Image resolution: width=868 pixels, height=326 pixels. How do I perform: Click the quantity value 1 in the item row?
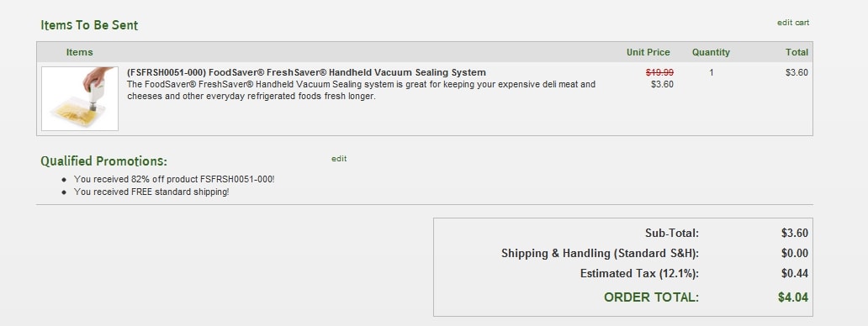pos(712,72)
